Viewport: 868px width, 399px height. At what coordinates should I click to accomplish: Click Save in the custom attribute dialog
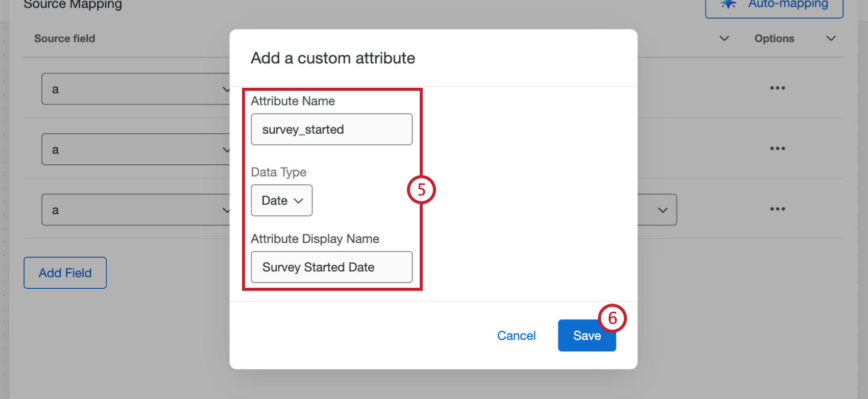click(586, 336)
